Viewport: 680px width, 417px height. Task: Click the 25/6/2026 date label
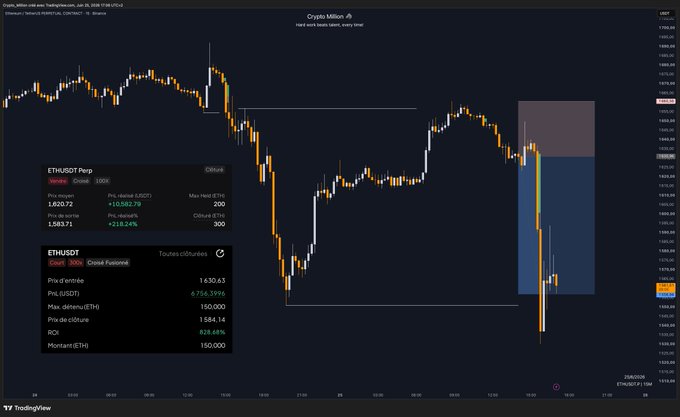tap(634, 377)
